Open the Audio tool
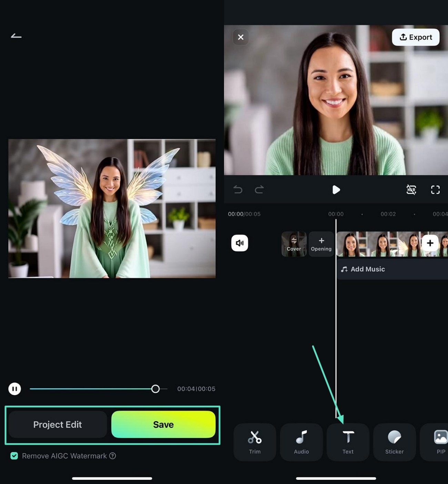 (x=301, y=442)
